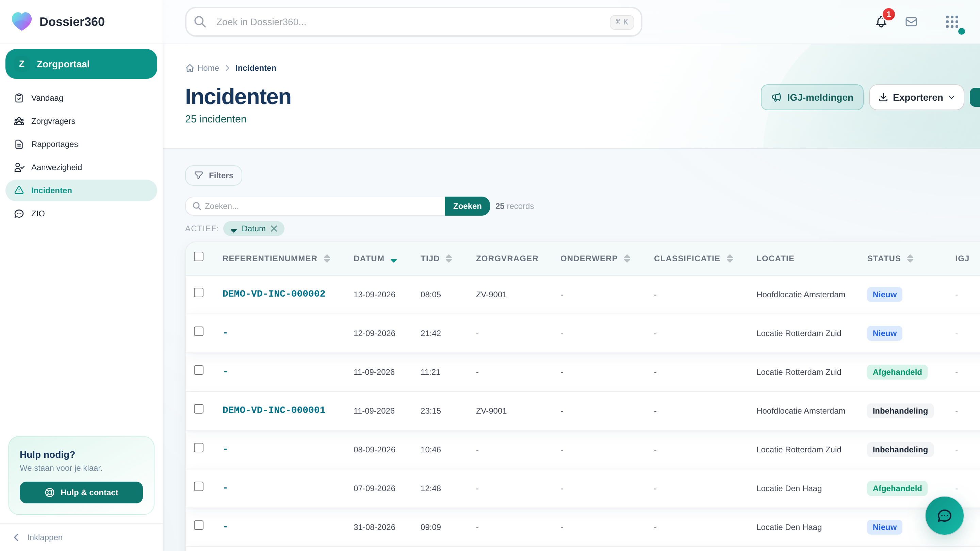Open the Exporteren dropdown
Screen dimensions: 980x551
coord(916,97)
